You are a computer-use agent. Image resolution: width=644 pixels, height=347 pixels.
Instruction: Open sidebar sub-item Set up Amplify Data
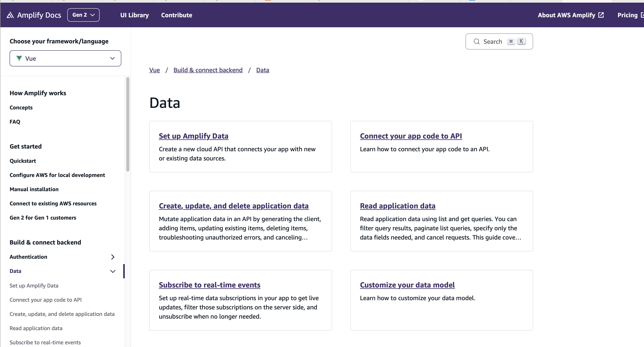point(34,286)
